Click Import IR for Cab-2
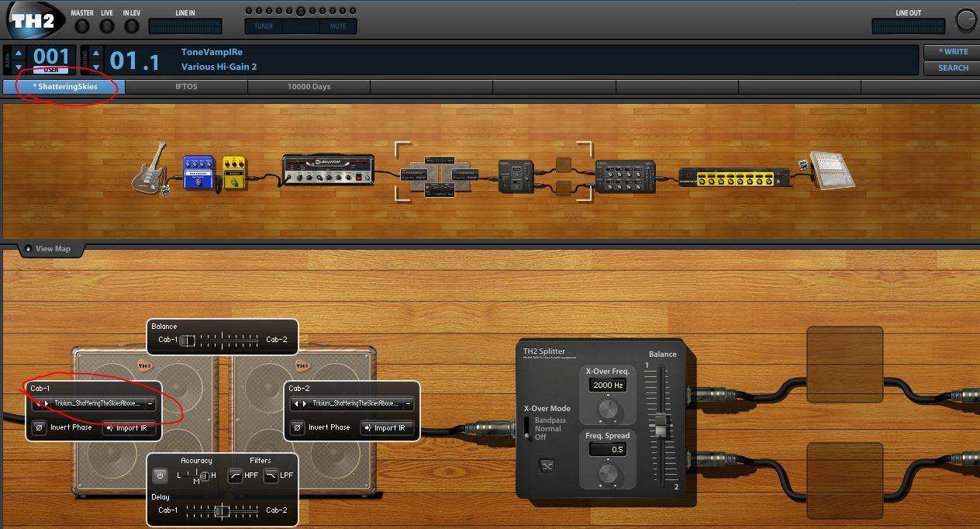The width and height of the screenshot is (980, 529). (388, 427)
